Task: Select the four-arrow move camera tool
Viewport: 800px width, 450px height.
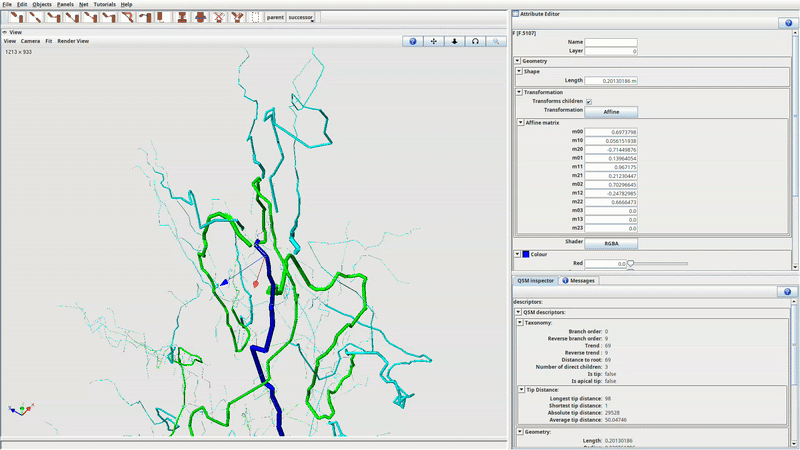Action: click(434, 41)
